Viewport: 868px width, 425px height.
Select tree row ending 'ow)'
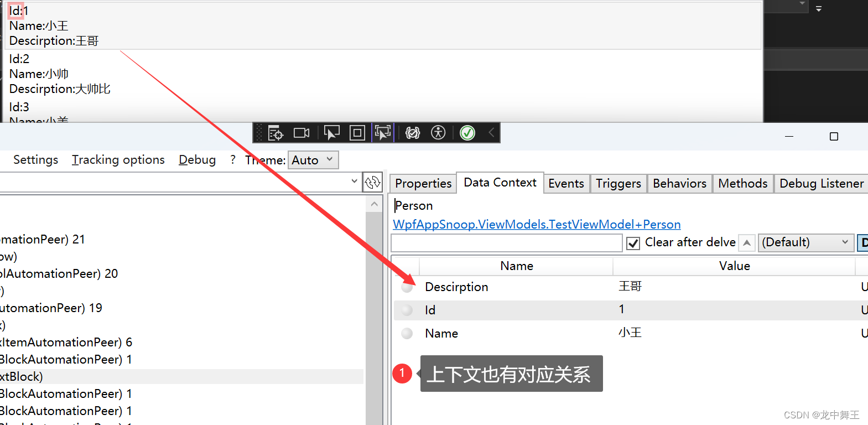(x=8, y=256)
